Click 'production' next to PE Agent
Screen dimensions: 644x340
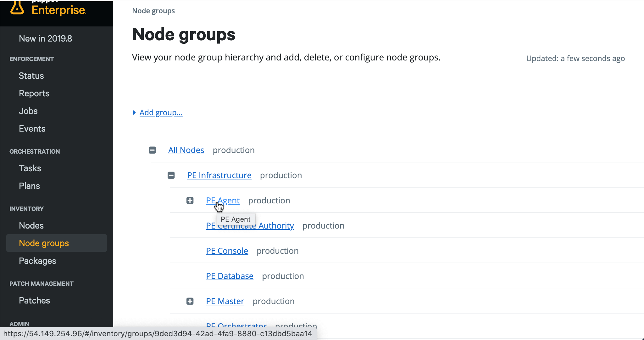269,201
